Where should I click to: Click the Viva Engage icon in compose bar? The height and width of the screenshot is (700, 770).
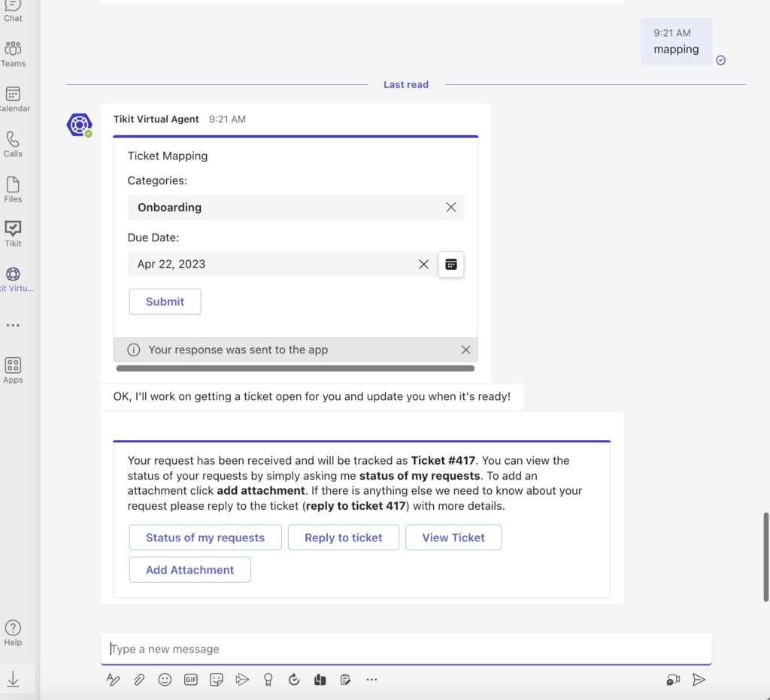(320, 680)
